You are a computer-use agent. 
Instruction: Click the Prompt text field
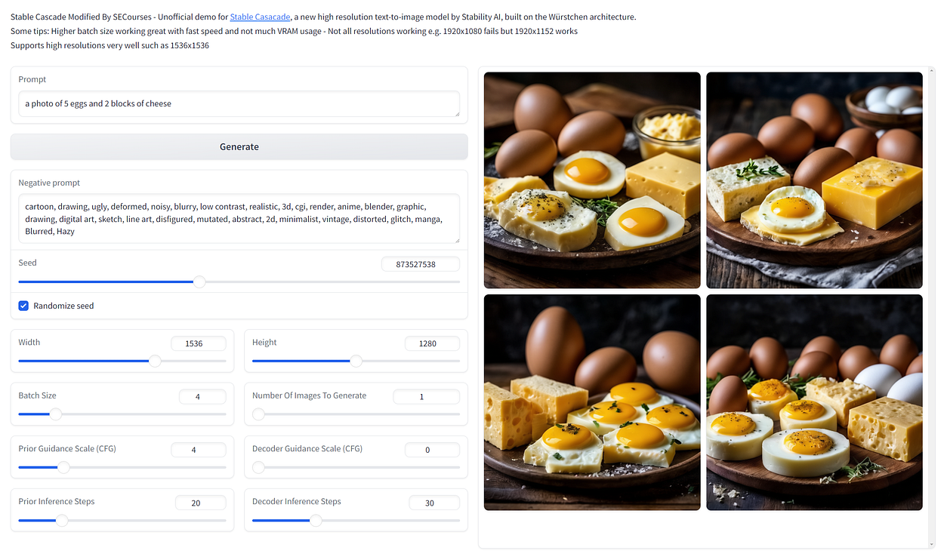click(239, 104)
